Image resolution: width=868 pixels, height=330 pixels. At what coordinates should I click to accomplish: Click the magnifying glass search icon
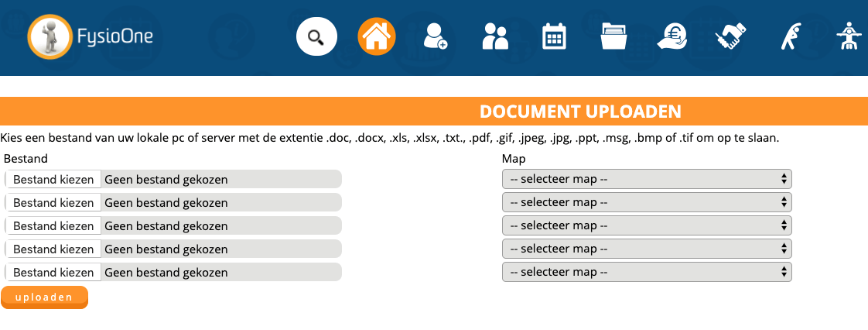(x=316, y=37)
